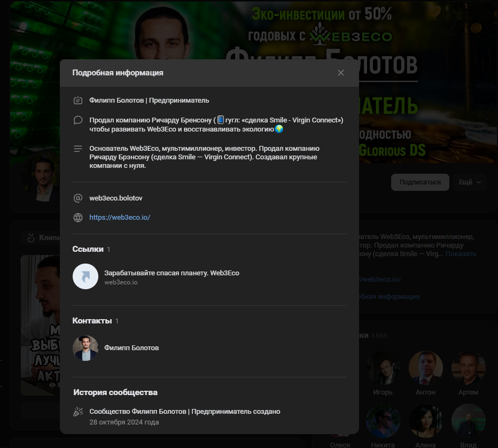Click the @ address icon
498x448 pixels.
click(x=78, y=198)
